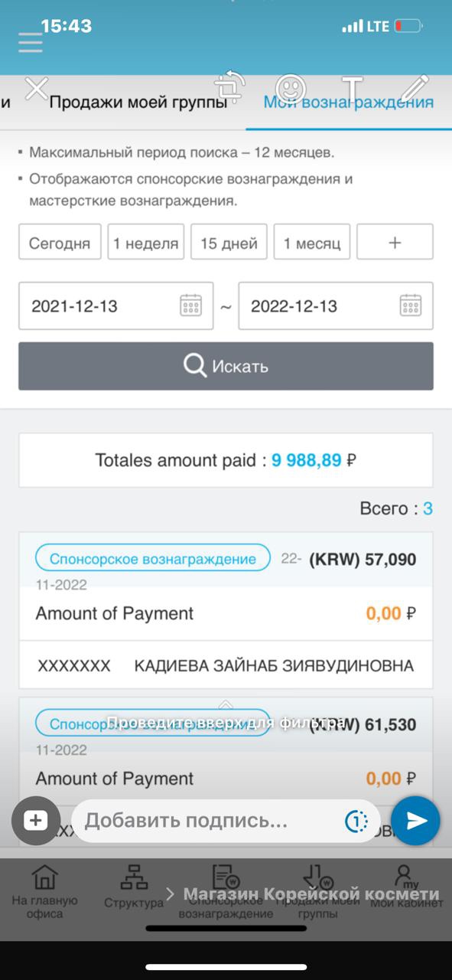Click the Искать search button
Viewport: 452px width, 980px height.
226,366
